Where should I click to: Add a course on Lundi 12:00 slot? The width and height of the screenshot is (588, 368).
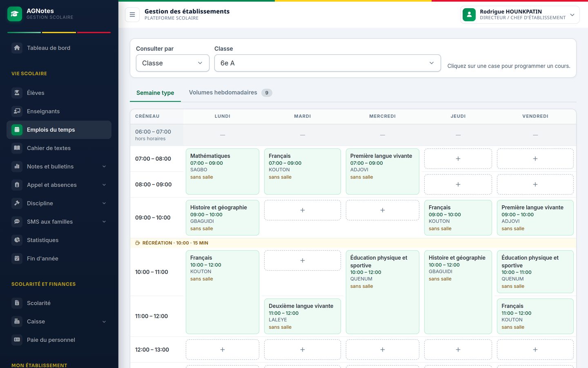(223, 350)
